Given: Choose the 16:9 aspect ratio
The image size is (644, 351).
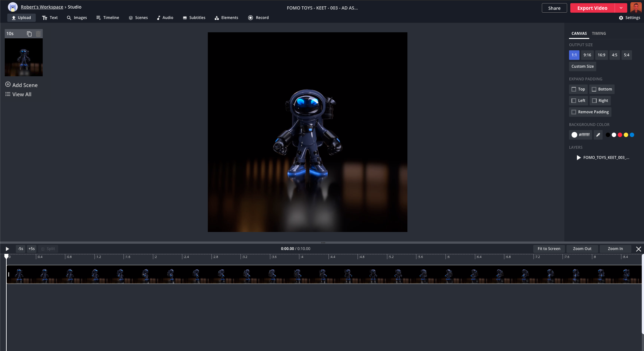Looking at the screenshot, I should pos(601,55).
